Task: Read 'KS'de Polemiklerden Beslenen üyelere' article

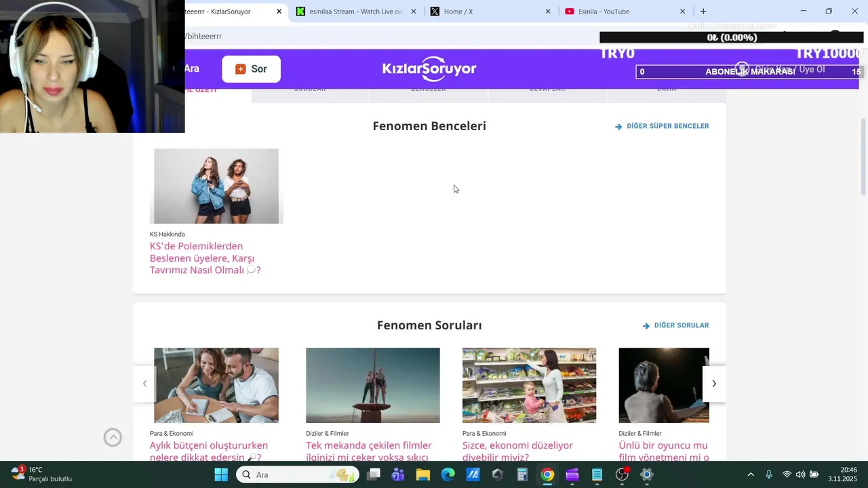Action: click(x=205, y=258)
